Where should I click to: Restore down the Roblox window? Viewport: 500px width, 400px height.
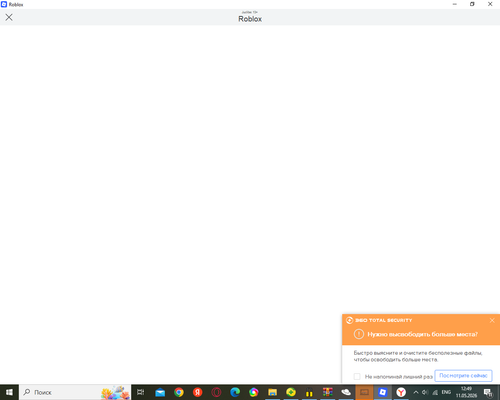[472, 4]
